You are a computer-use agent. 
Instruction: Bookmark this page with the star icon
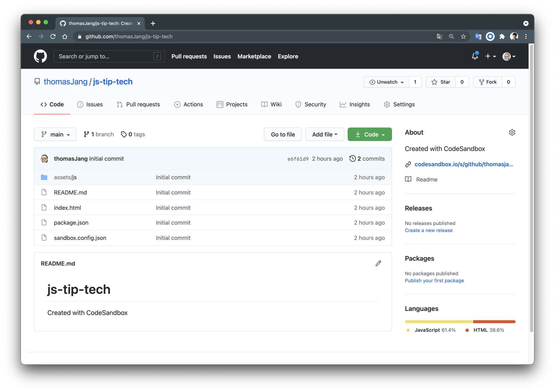click(463, 36)
